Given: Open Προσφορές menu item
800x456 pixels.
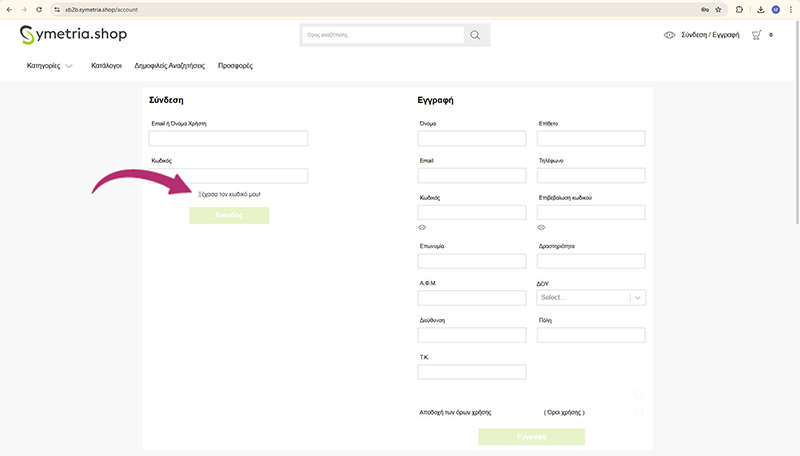Looking at the screenshot, I should [236, 65].
